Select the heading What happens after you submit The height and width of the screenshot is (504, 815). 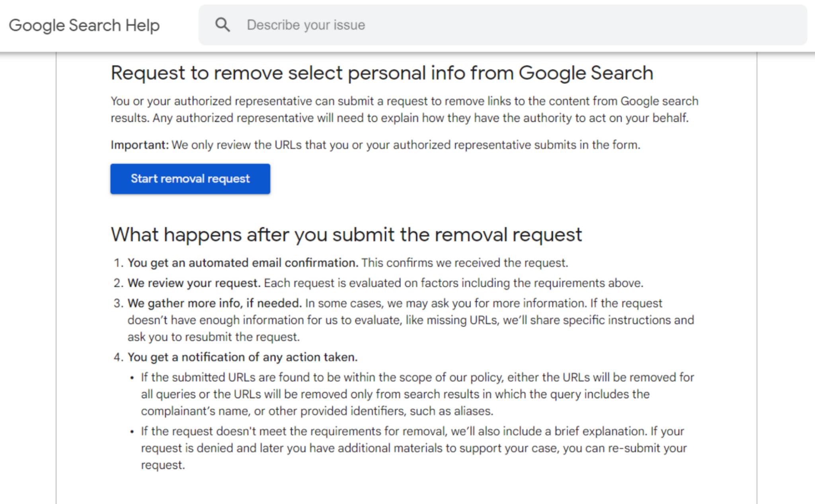[346, 234]
